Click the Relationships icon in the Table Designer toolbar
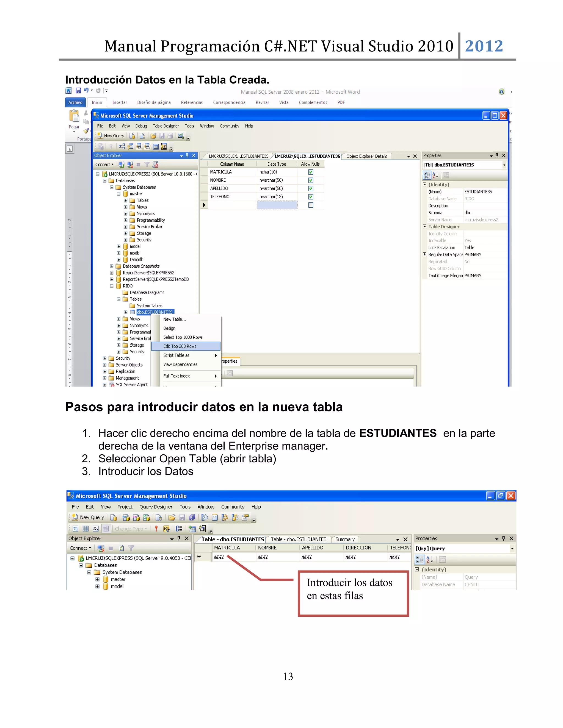The image size is (563, 728). coord(122,146)
